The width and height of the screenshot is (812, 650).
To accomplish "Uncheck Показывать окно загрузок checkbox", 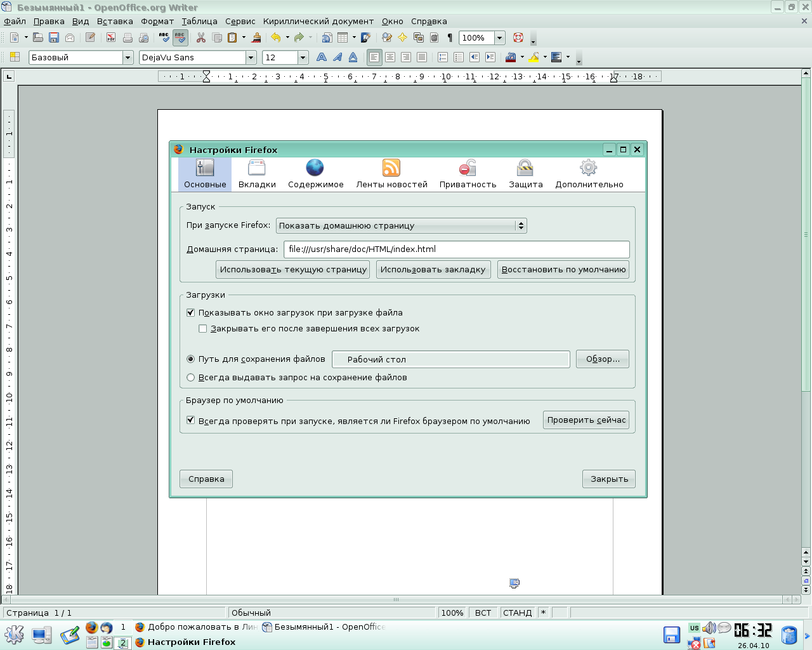I will click(190, 313).
